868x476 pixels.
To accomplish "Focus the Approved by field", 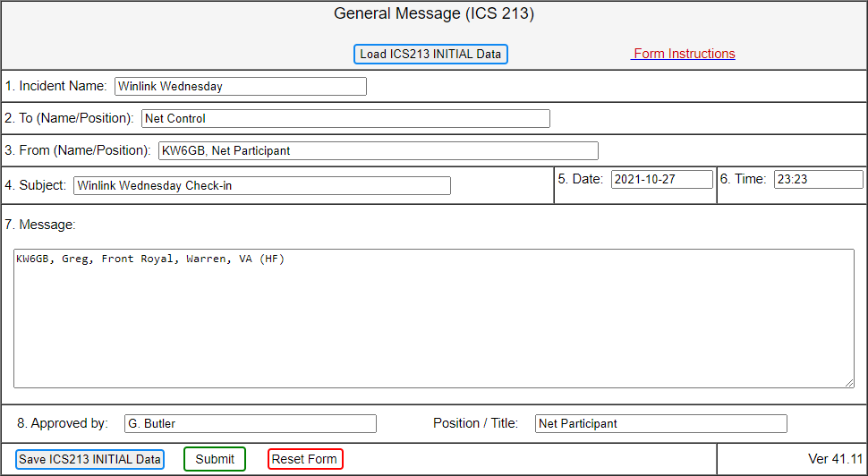I will [250, 424].
